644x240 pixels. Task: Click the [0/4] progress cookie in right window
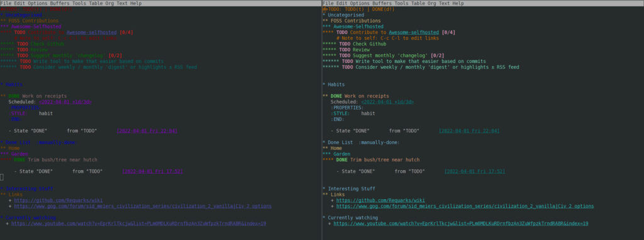[448, 32]
